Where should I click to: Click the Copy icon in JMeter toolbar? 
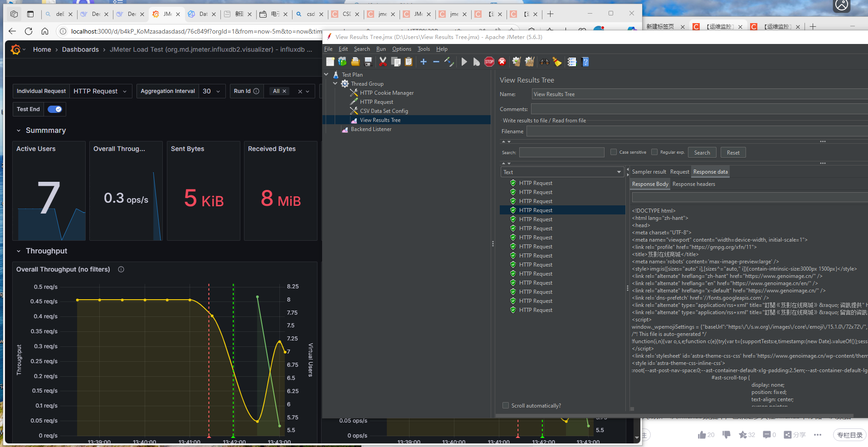396,62
